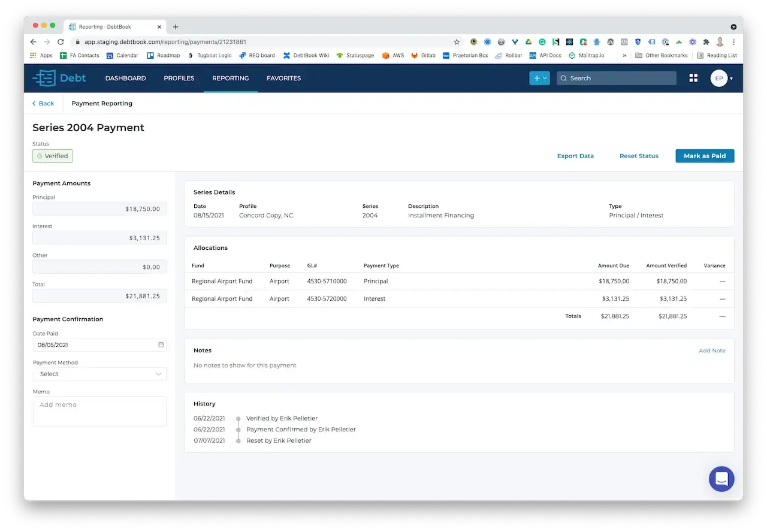This screenshot has width=767, height=532.
Task: Show hidden bookmarks chevron
Action: (x=625, y=55)
